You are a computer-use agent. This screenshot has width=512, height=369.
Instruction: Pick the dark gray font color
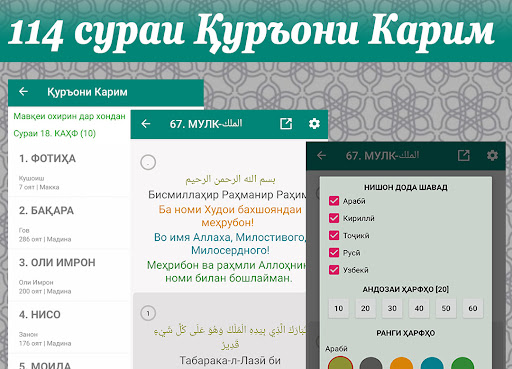coord(371,363)
